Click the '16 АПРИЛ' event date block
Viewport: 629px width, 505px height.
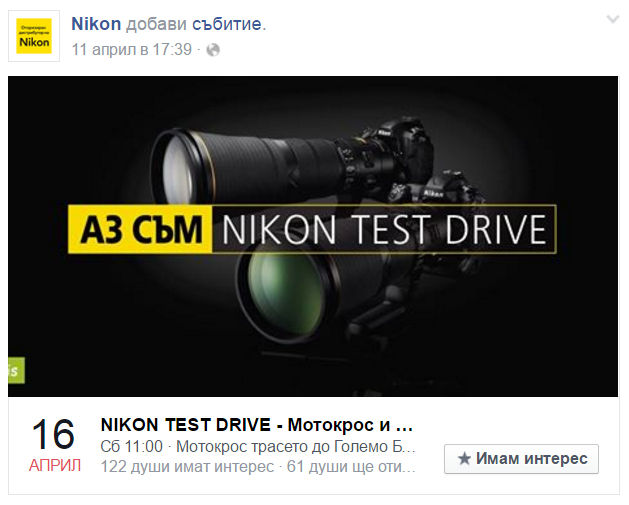click(54, 444)
